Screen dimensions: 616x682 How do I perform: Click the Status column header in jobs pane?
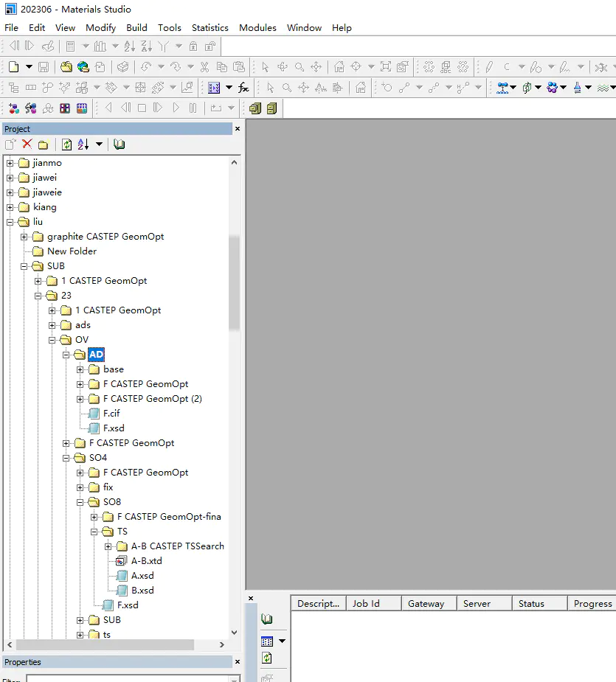tap(531, 603)
